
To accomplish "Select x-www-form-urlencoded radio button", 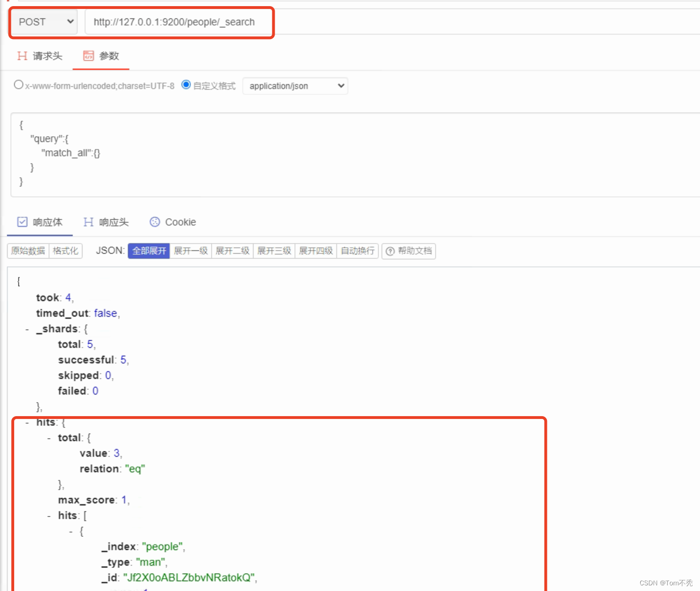I will [18, 85].
